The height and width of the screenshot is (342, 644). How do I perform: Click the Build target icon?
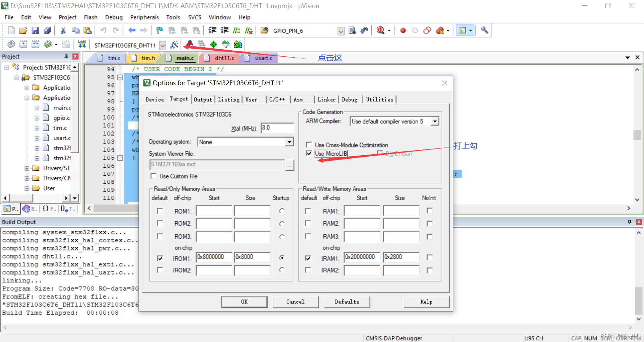coord(23,44)
